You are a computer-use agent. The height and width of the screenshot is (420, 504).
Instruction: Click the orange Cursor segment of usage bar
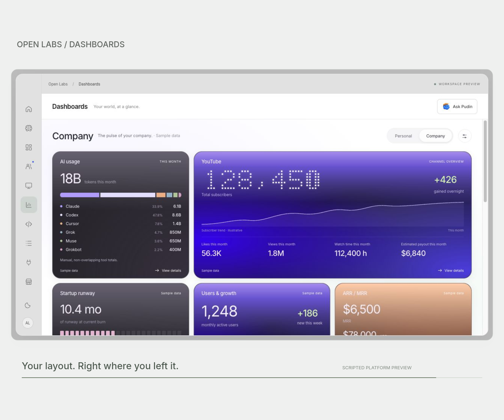[x=161, y=195]
